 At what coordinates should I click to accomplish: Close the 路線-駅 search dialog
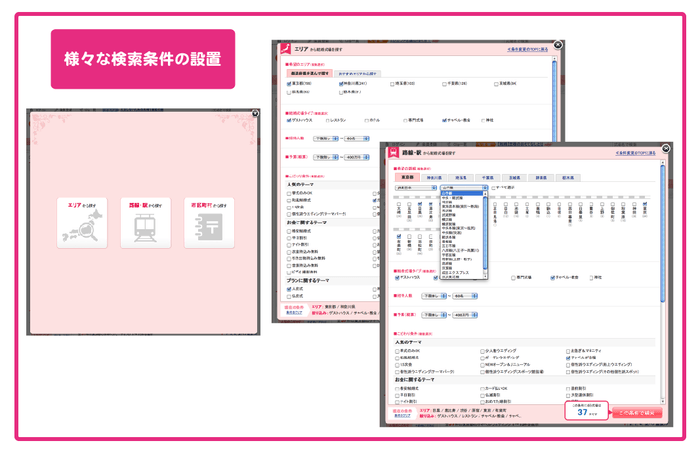click(666, 148)
